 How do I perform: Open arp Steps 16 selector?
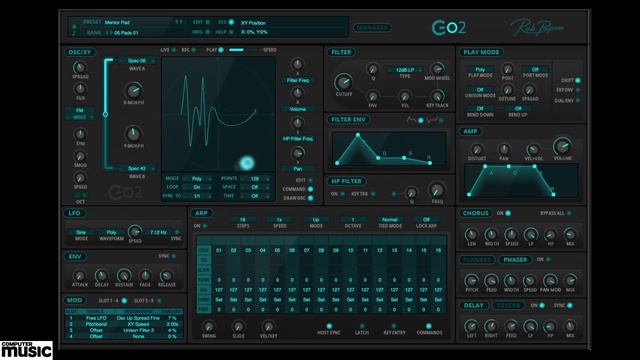[x=242, y=220]
